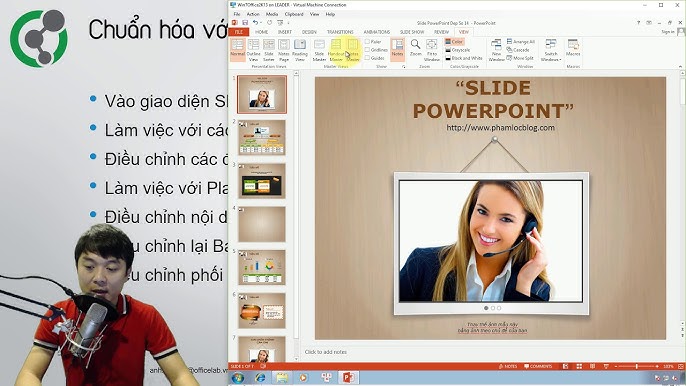
Task: Click the 100% zoom level
Action: 668,366
